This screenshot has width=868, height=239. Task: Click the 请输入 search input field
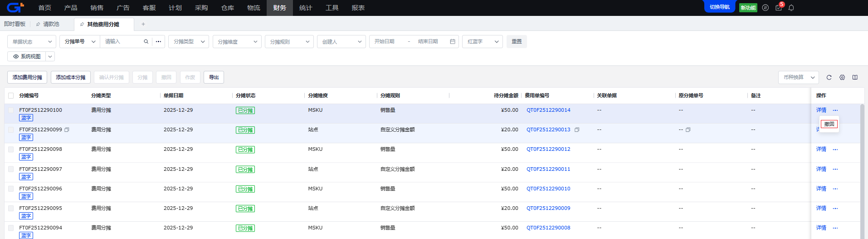(x=122, y=41)
